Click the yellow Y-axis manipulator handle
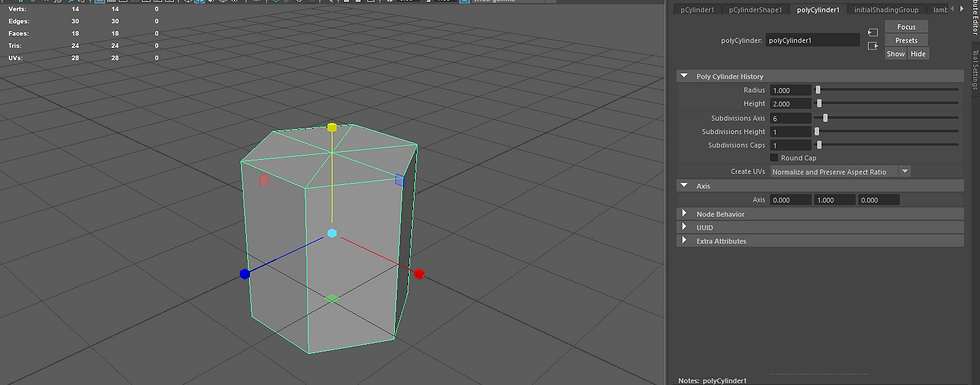The height and width of the screenshot is (385, 980). (332, 128)
